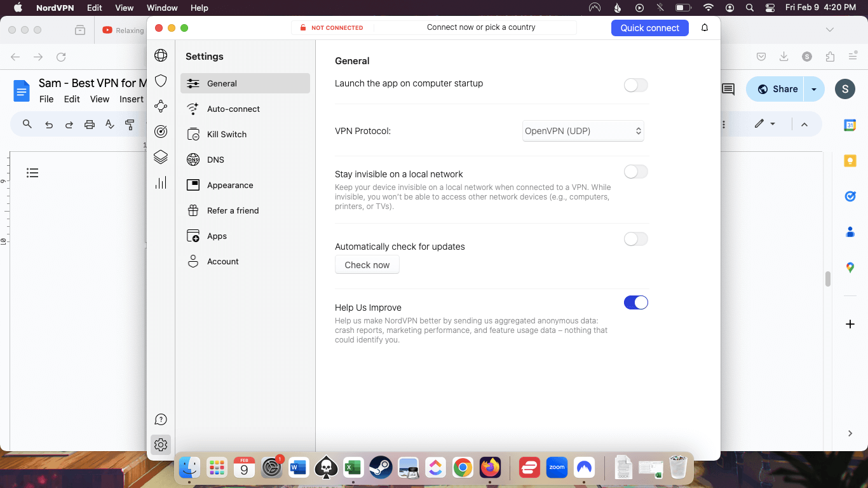Open the Google Docs File menu
The width and height of the screenshot is (868, 488).
[46, 99]
